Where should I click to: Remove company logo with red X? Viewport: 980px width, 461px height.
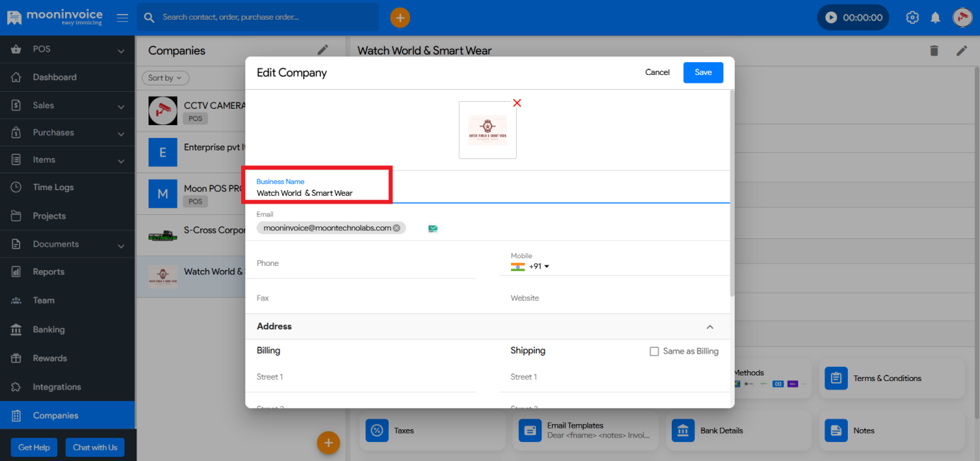[517, 103]
